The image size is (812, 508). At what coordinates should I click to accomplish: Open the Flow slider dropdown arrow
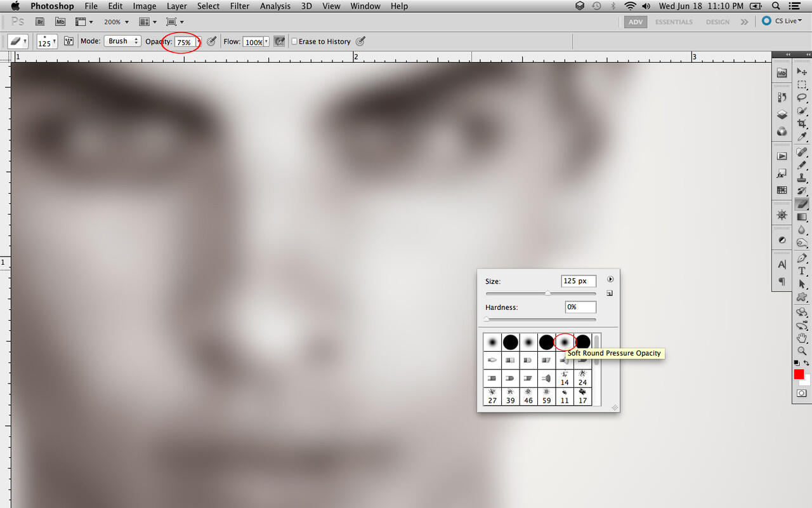(x=267, y=42)
